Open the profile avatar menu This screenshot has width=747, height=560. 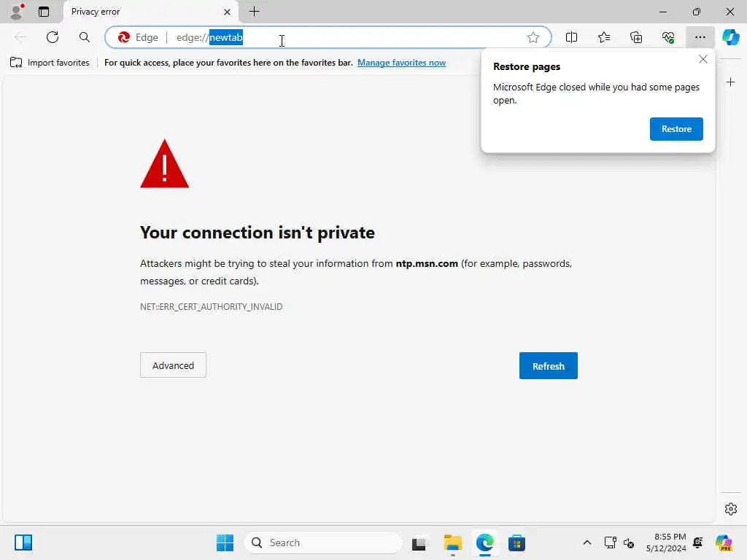(17, 12)
